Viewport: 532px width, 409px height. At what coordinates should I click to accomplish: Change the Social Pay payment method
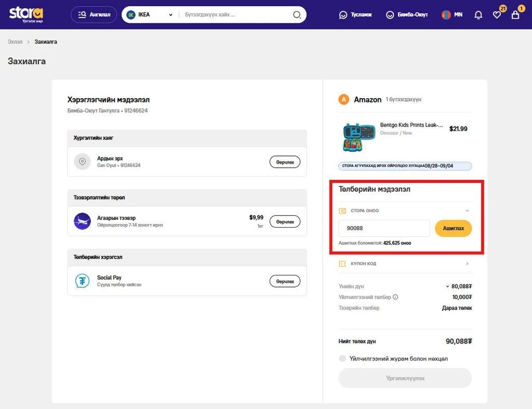(285, 281)
